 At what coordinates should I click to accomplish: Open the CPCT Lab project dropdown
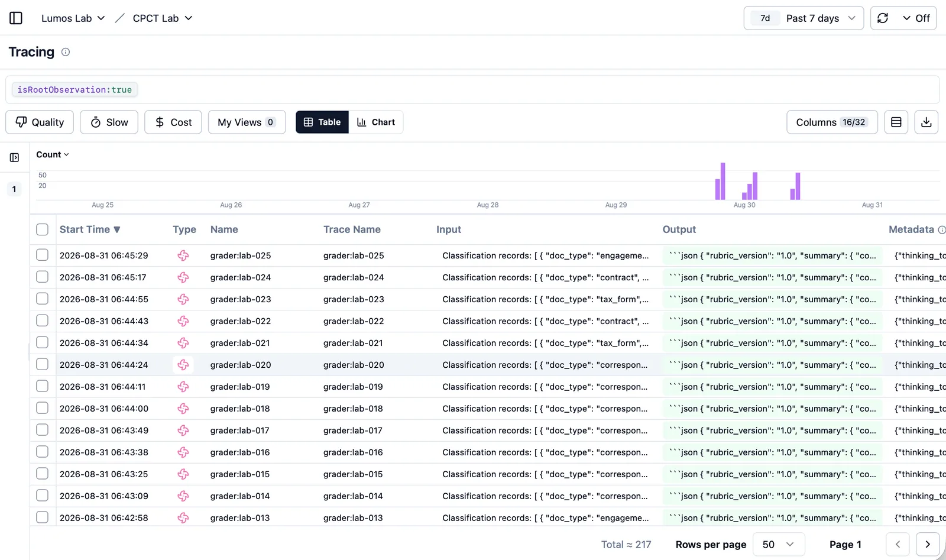point(163,18)
